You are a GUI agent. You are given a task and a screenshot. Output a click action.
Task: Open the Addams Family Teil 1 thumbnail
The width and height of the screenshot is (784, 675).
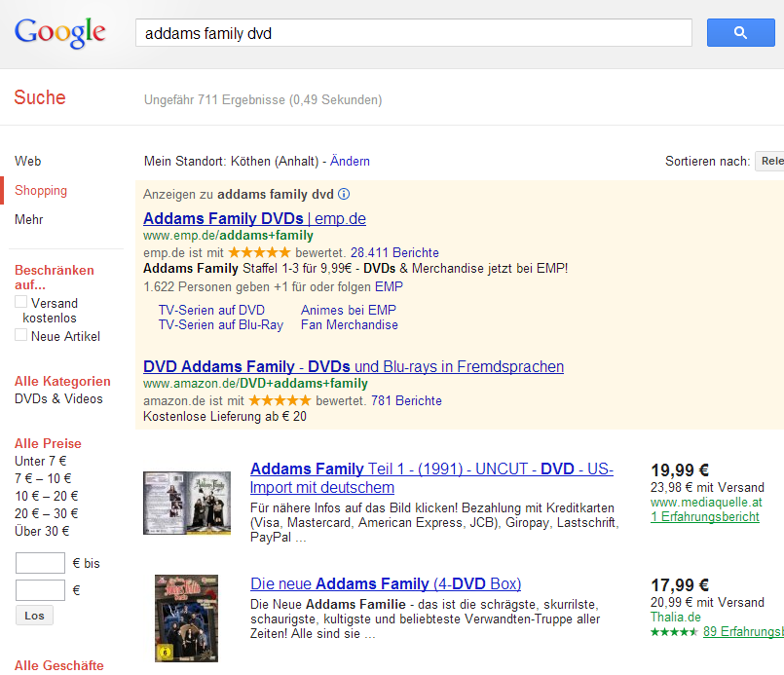pos(187,503)
